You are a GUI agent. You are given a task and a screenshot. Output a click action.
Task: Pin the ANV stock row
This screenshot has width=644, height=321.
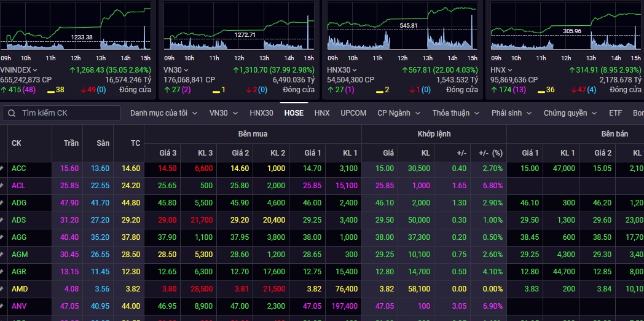(2, 306)
